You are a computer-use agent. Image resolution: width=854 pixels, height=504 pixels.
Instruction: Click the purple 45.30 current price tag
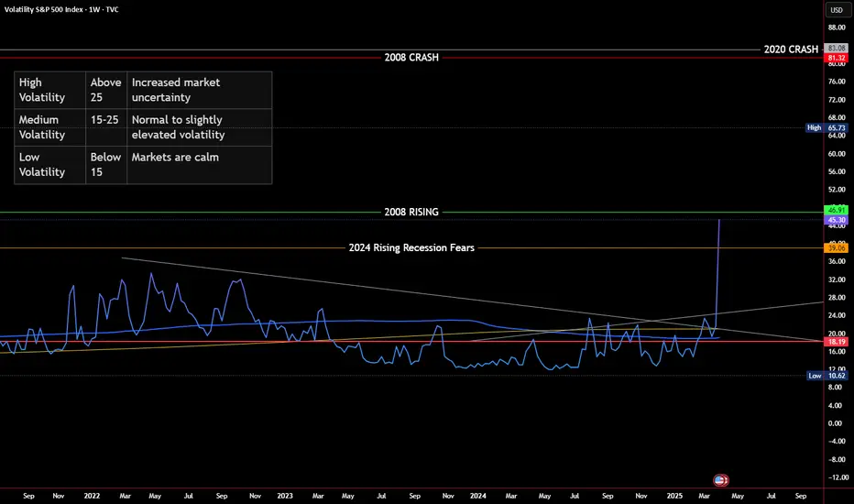pos(836,220)
